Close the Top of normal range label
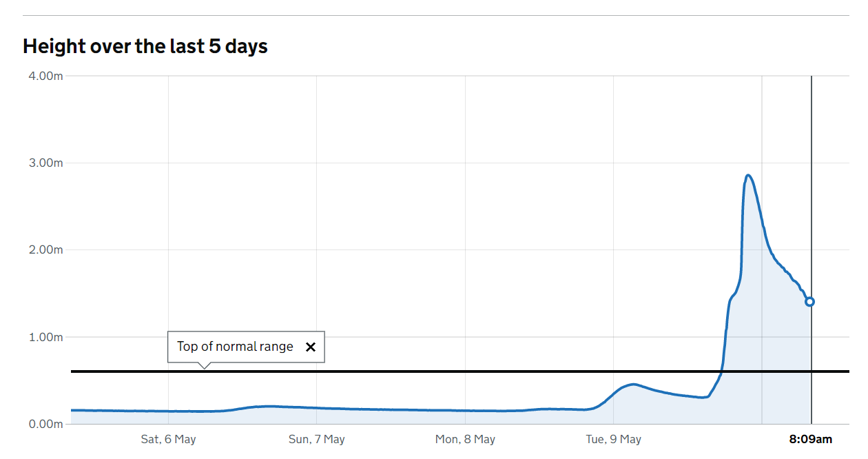 [310, 347]
